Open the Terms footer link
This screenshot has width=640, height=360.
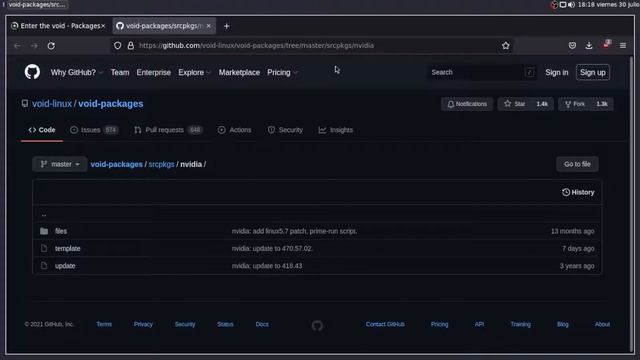(x=104, y=324)
